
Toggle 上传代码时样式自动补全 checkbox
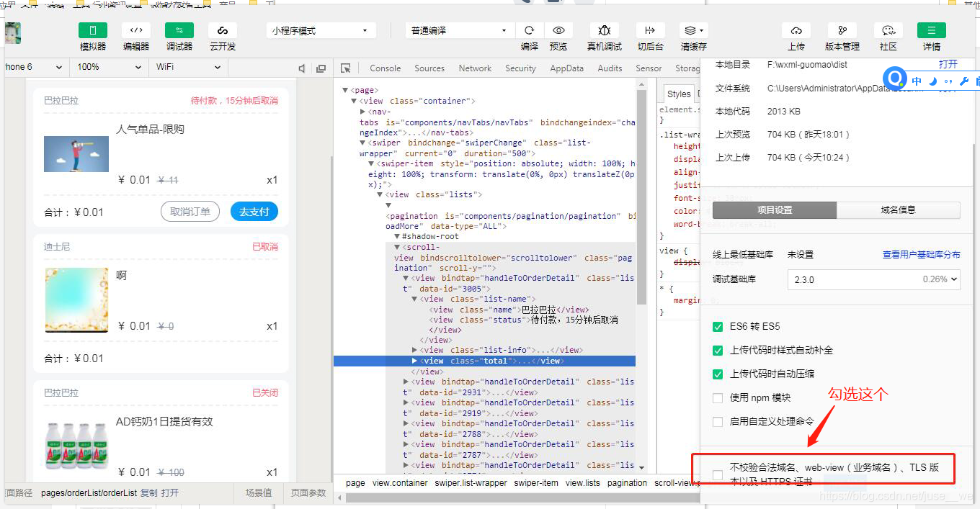(x=718, y=351)
